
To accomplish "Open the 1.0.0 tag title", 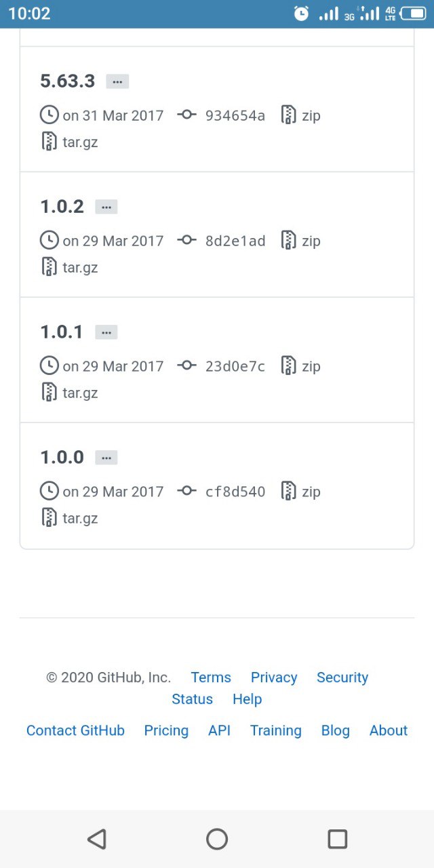I will click(62, 457).
